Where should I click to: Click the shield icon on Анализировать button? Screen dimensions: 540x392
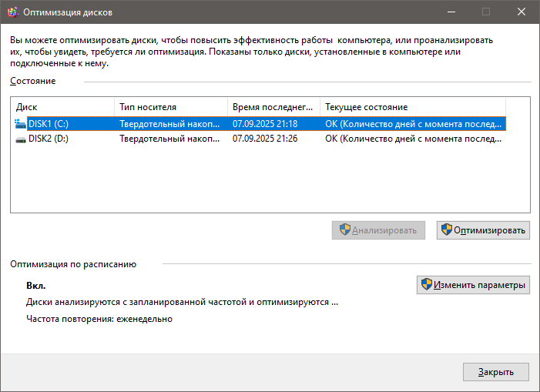pyautogui.click(x=344, y=230)
